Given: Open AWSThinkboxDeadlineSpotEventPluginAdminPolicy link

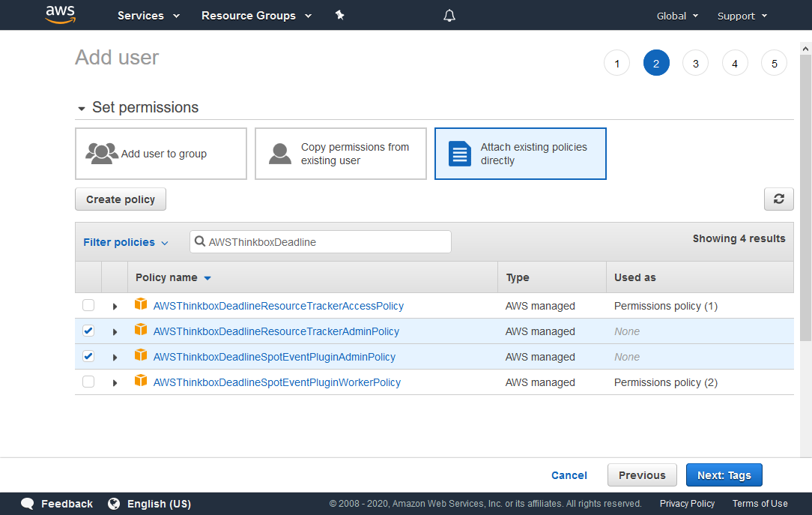Looking at the screenshot, I should click(x=274, y=357).
